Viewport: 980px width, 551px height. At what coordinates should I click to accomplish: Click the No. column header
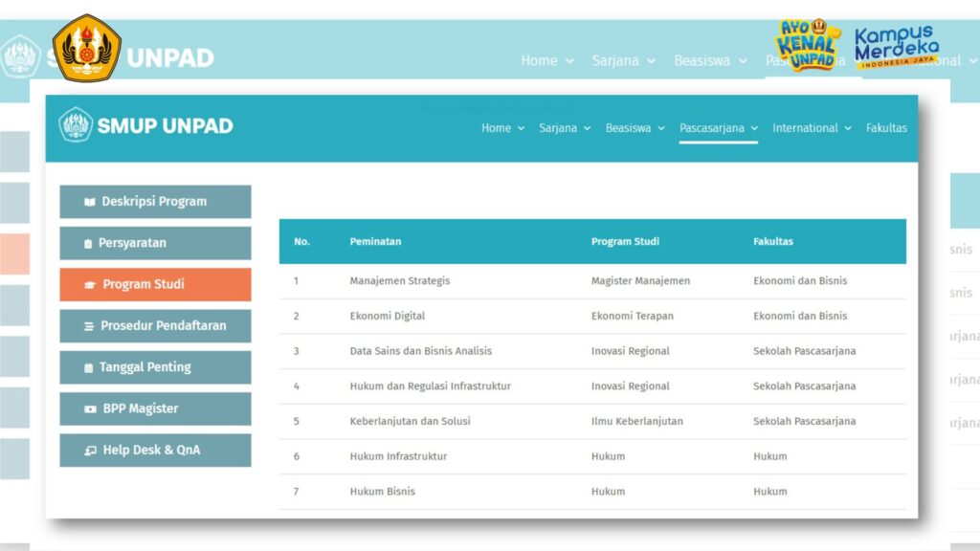click(x=301, y=242)
